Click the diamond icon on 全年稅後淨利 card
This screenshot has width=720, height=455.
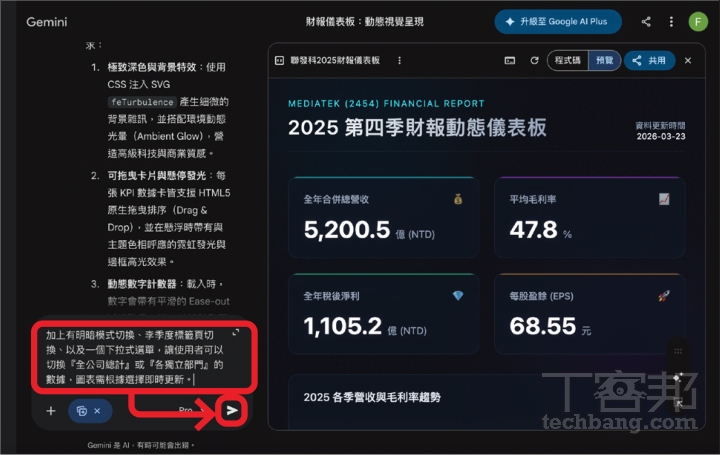[x=458, y=296]
